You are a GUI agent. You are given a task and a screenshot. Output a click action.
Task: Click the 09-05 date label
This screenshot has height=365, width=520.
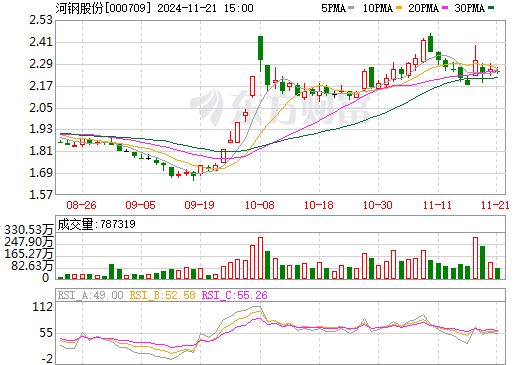(140, 205)
